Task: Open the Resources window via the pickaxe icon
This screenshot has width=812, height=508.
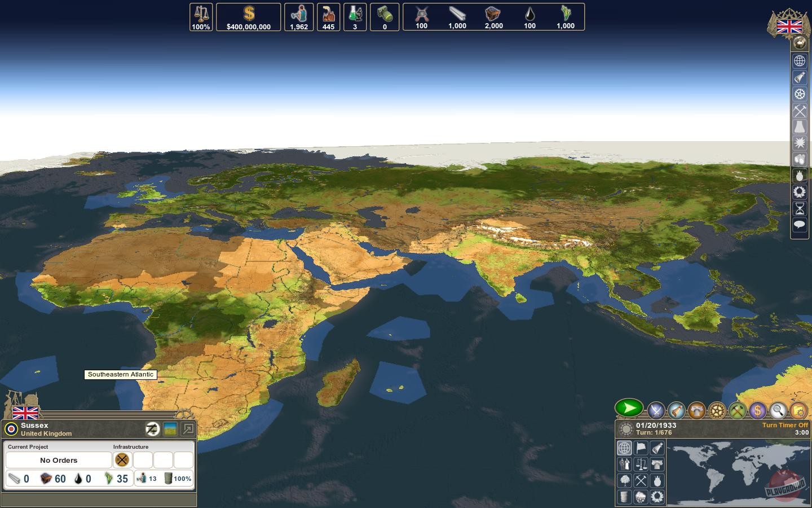Action: 736,411
